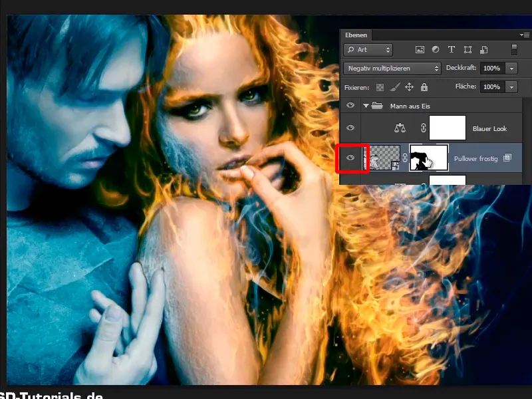
Task: Filter layers by smart object icon
Action: pyautogui.click(x=484, y=49)
